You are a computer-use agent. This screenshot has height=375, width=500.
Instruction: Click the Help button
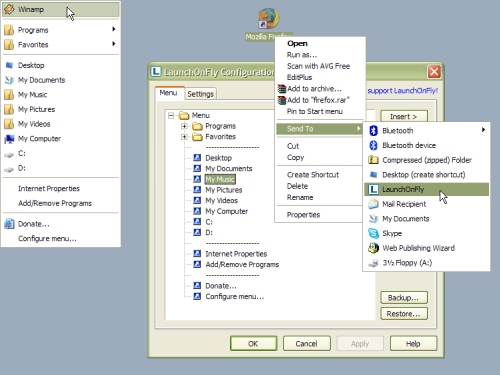[x=413, y=344]
